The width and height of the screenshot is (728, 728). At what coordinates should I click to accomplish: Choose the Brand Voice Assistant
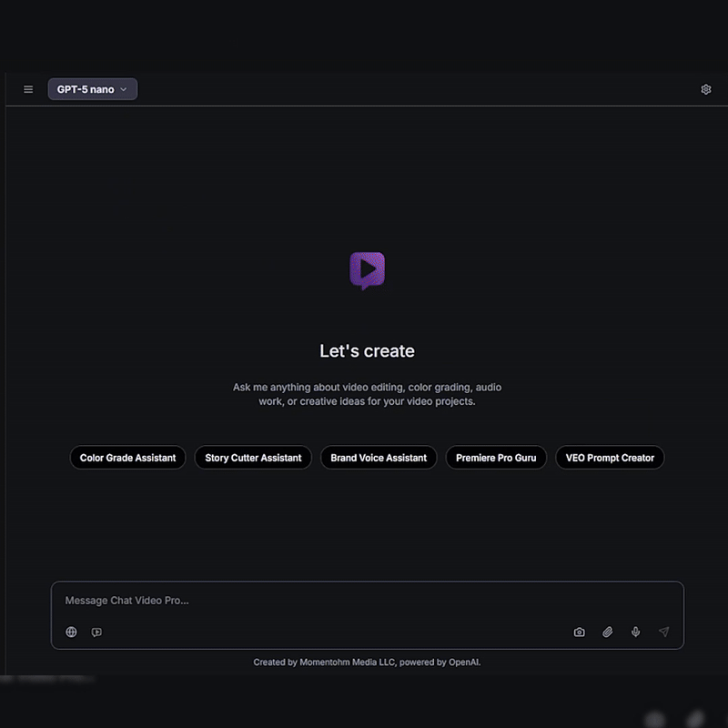pos(379,458)
